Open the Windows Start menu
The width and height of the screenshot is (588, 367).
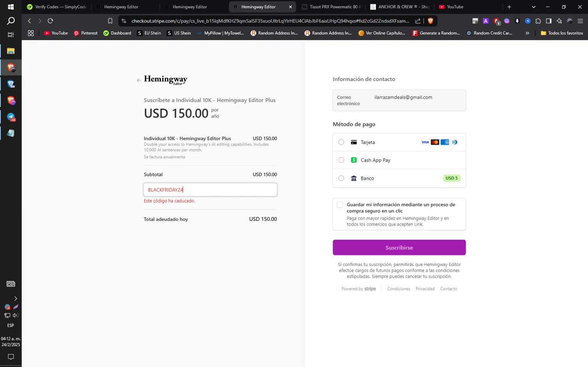pos(11,7)
